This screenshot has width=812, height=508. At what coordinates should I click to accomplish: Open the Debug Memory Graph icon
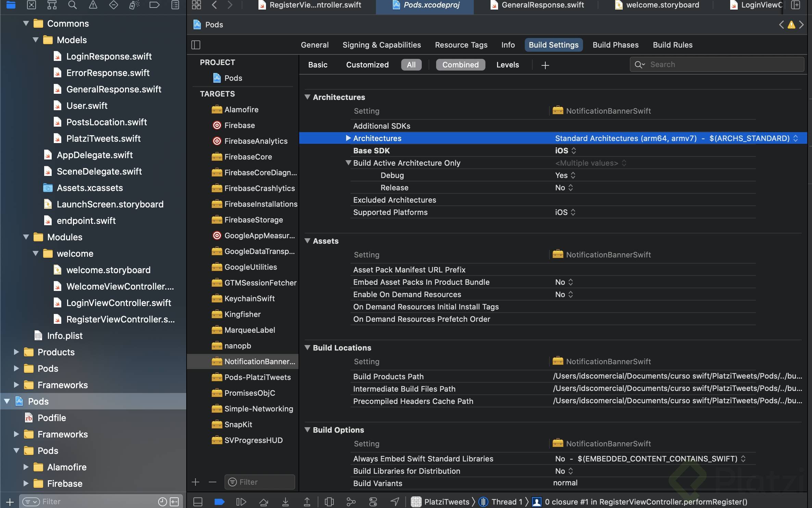click(x=351, y=502)
